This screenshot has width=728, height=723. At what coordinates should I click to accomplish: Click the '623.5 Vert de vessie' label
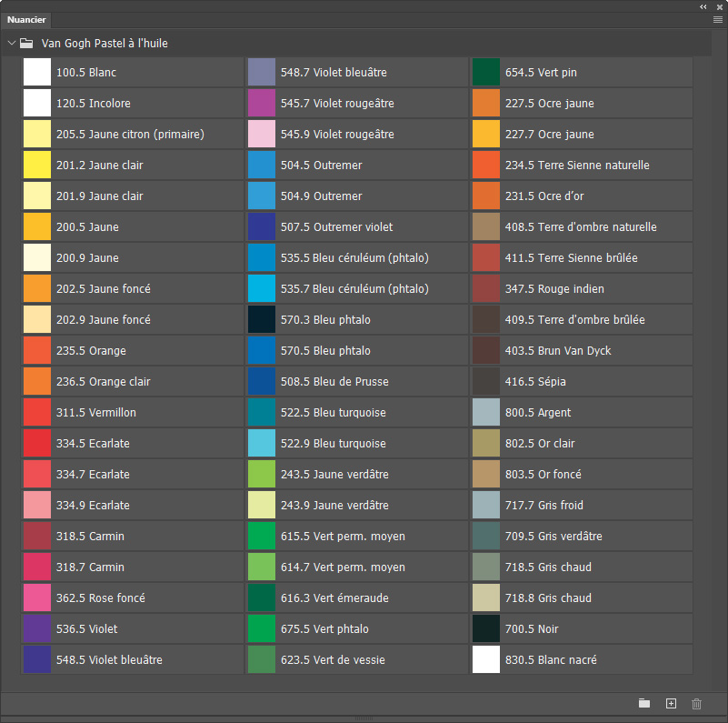coord(333,660)
